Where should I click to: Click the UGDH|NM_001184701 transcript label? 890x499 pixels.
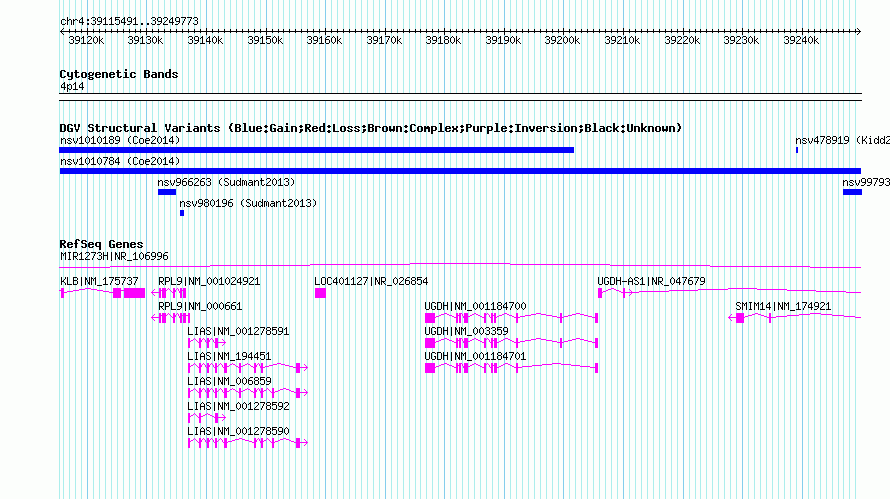(x=475, y=357)
